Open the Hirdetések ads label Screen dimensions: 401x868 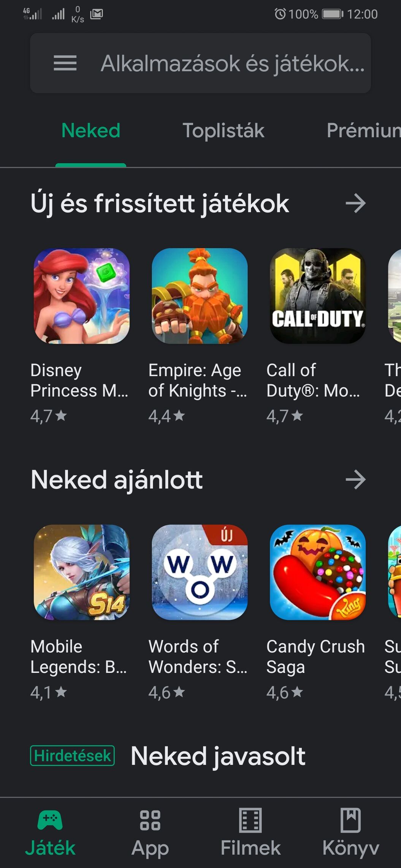click(72, 756)
